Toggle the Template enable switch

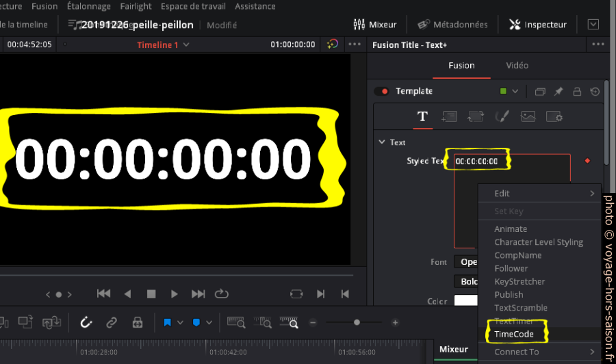point(381,91)
